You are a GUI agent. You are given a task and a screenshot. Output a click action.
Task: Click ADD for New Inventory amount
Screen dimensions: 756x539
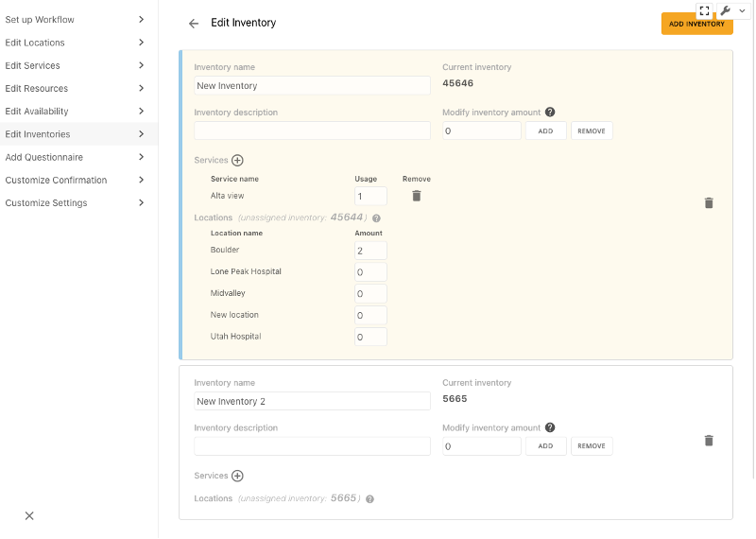545,130
